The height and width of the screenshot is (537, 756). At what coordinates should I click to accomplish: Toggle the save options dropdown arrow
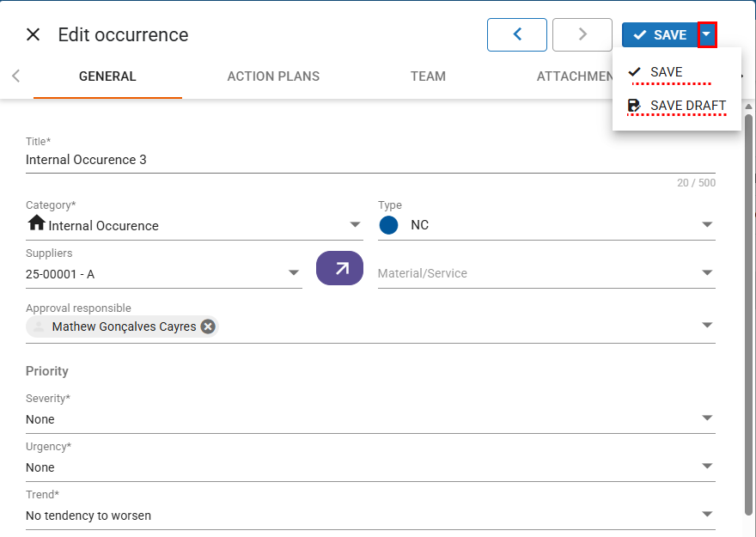(x=706, y=34)
